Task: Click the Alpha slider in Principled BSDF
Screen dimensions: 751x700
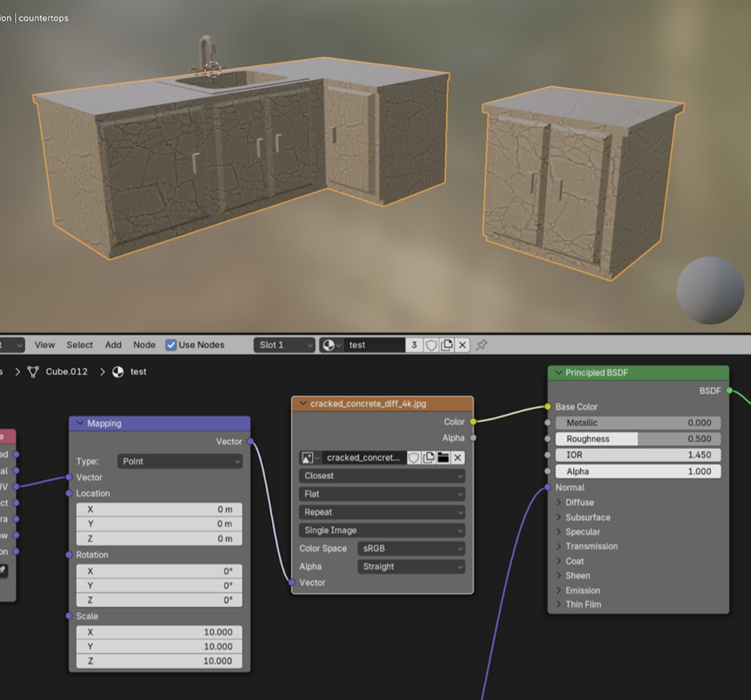Action: click(638, 471)
